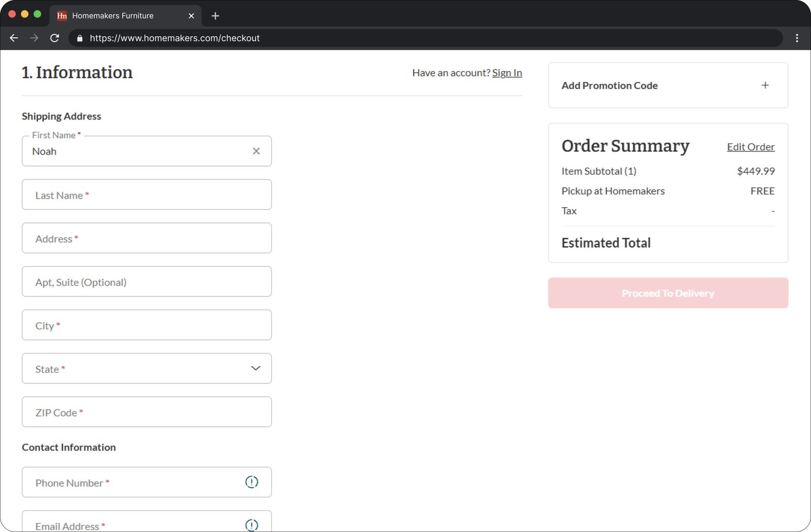Focus the Last Name input field
This screenshot has width=811, height=532.
point(146,195)
